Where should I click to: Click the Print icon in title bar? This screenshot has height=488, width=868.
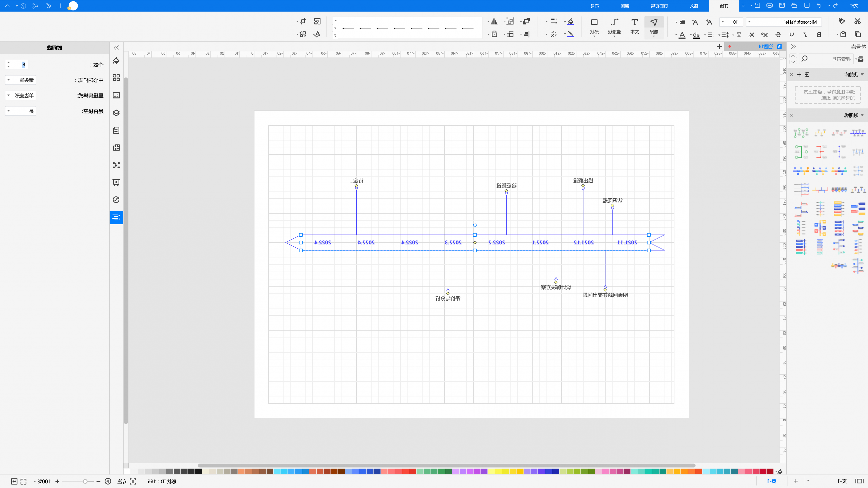click(x=770, y=5)
